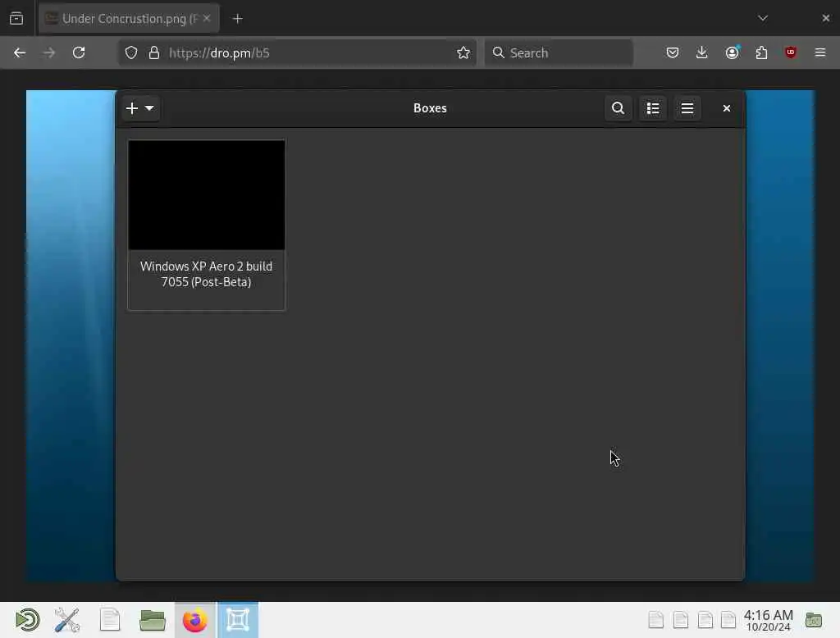Image resolution: width=840 pixels, height=638 pixels.
Task: Open the file manager folder icon
Action: 152,620
